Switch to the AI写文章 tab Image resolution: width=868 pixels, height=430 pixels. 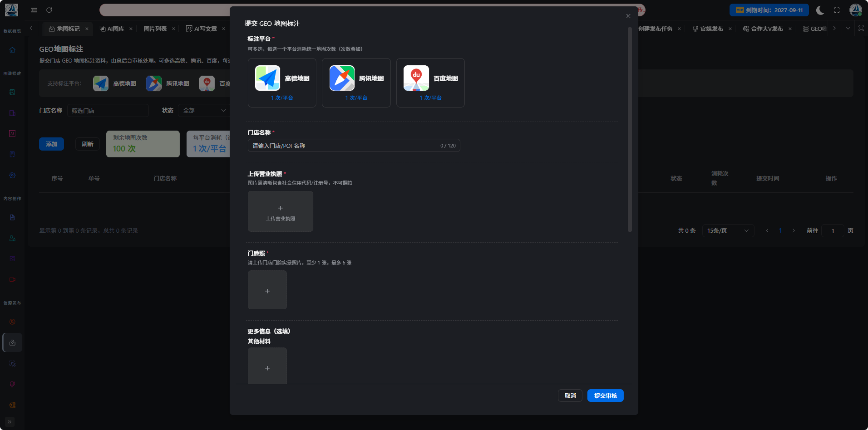click(x=202, y=29)
